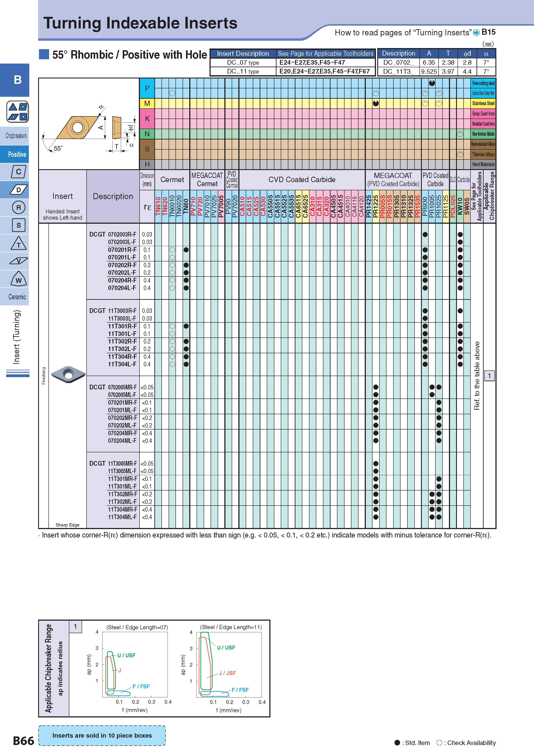Click the CA510 grade column header
This screenshot has width=534, height=756.
(x=242, y=206)
